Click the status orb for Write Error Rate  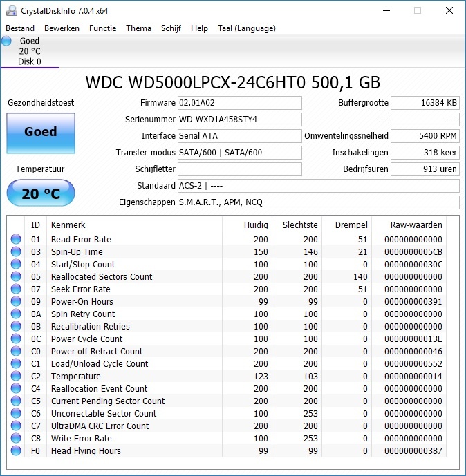[x=16, y=439]
